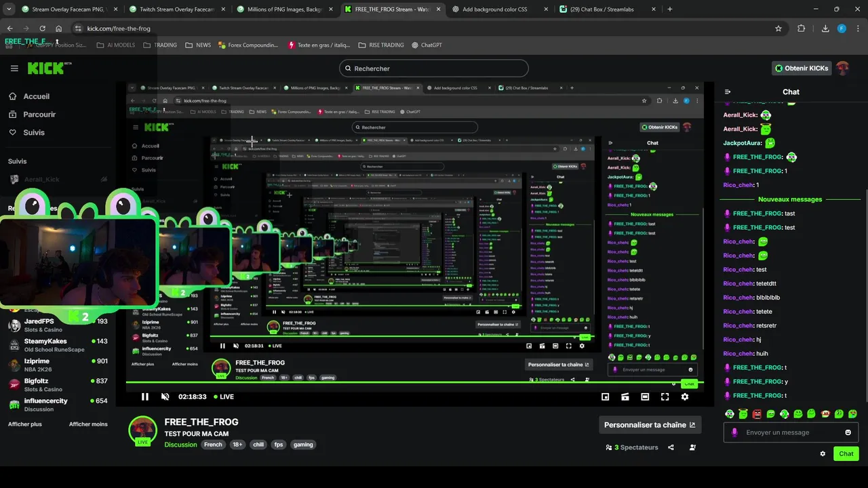The width and height of the screenshot is (868, 488).
Task: Switch to Stream Overlay Facecam PNG tab
Action: pyautogui.click(x=68, y=9)
